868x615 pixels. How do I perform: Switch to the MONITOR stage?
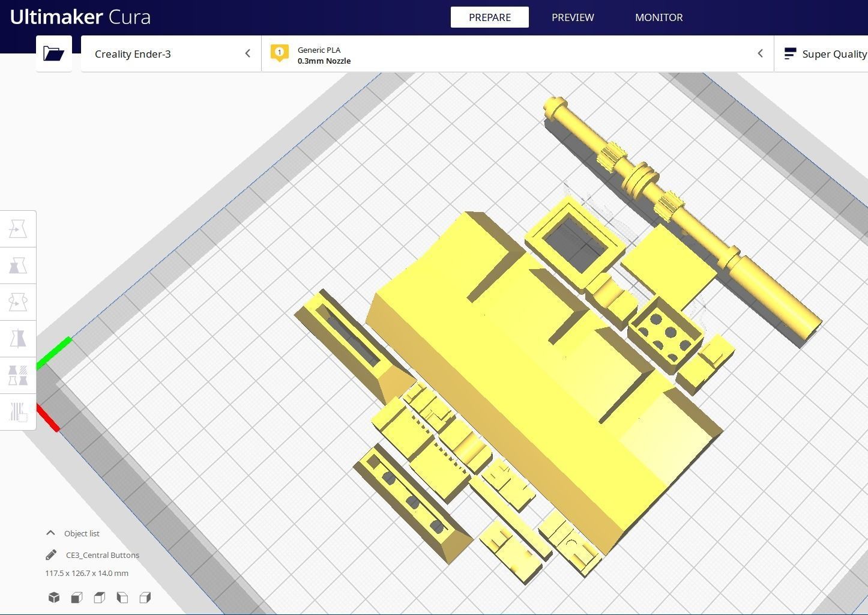(659, 17)
